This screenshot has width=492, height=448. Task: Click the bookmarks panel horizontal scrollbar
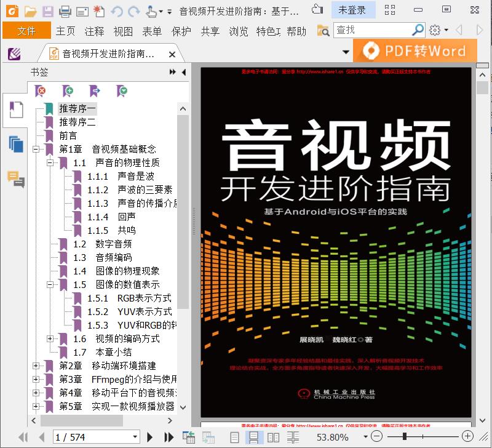[x=82, y=420]
